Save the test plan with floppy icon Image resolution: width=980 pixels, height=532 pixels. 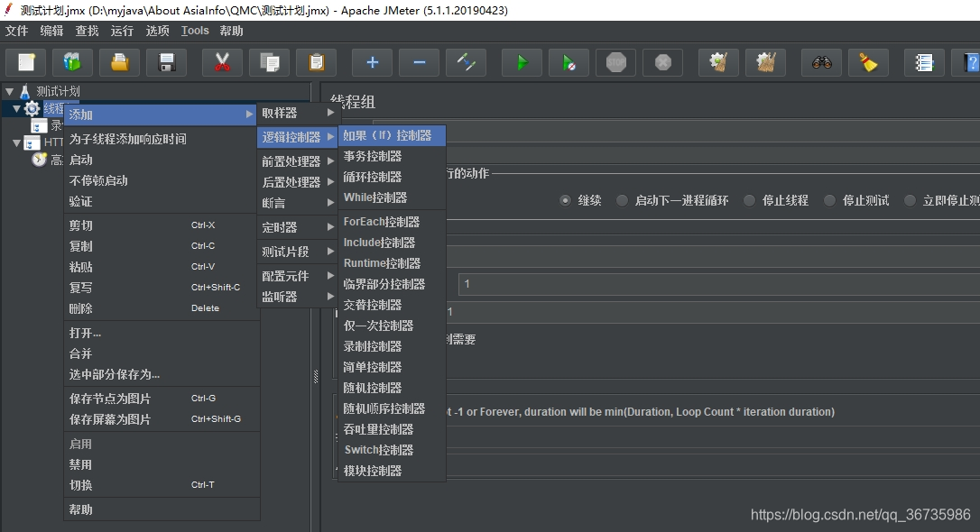tap(166, 62)
